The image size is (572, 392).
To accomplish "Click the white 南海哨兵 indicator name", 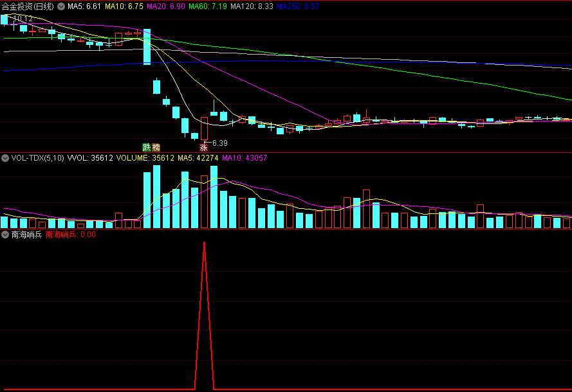I will [26, 235].
